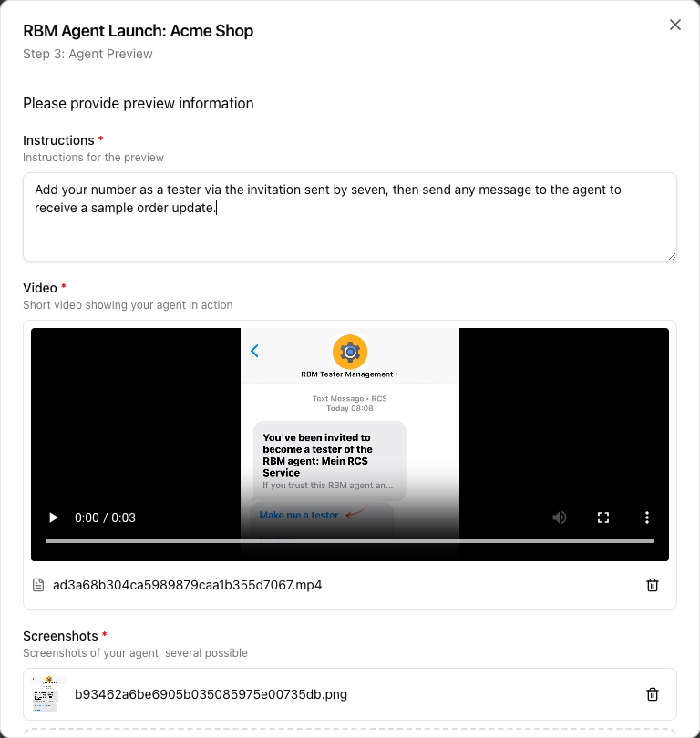Click the textarea resize handle corner

[x=673, y=257]
